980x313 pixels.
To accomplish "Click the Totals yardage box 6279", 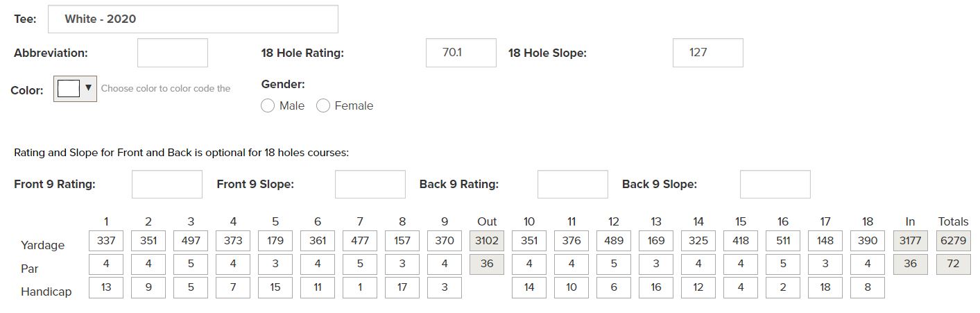I will [x=953, y=241].
